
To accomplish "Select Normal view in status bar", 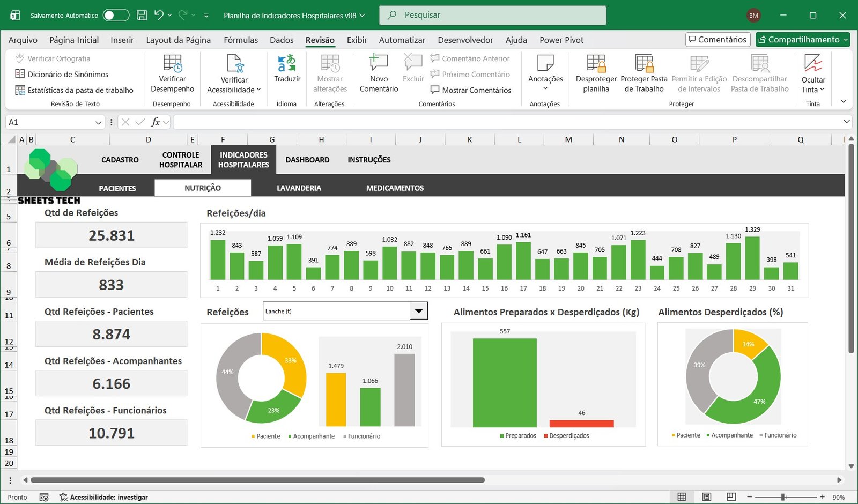I will pos(682,497).
